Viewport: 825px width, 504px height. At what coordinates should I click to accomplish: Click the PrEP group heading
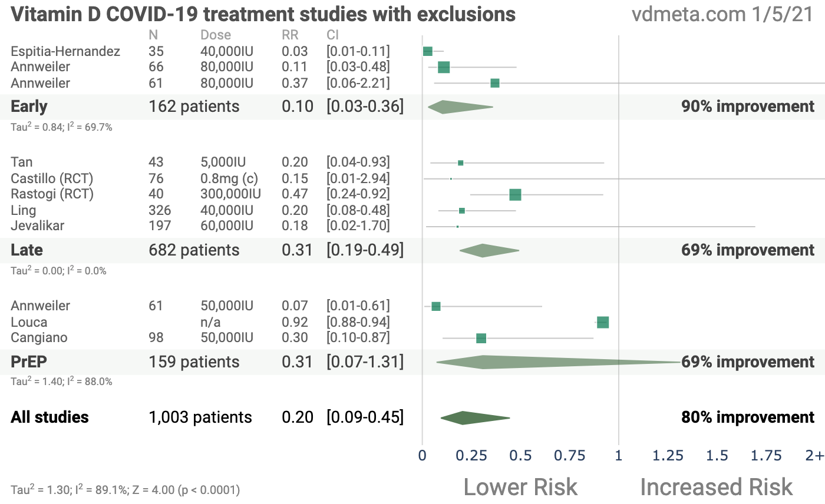[x=28, y=362]
